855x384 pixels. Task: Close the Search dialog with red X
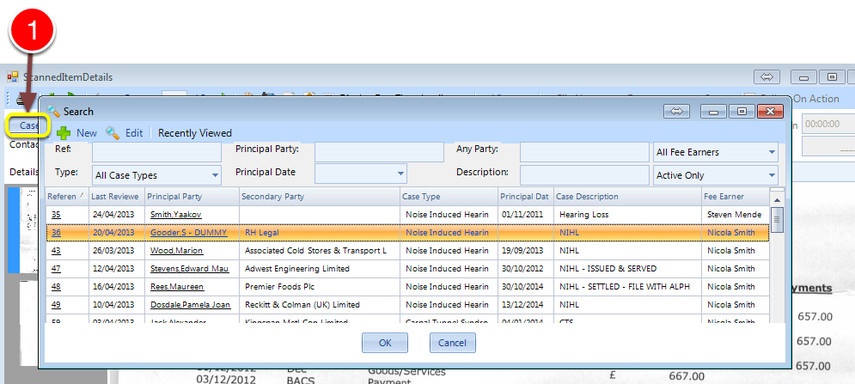click(x=770, y=111)
